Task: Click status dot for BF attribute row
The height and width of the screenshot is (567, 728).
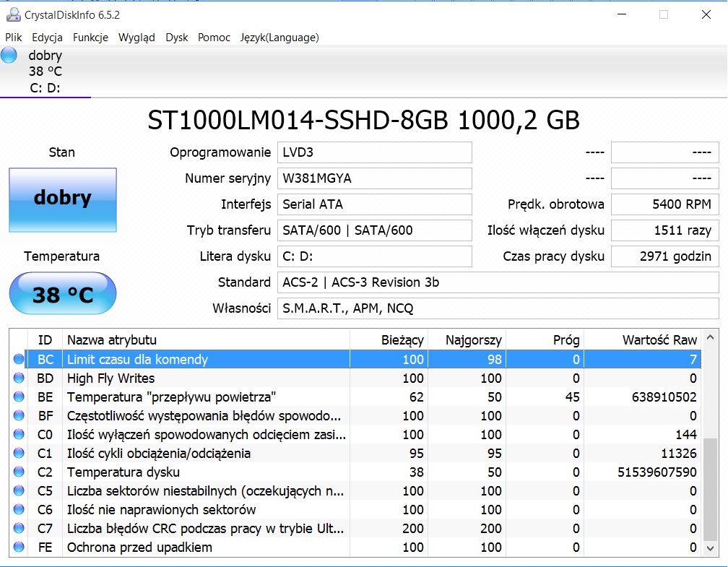Action: coord(19,415)
